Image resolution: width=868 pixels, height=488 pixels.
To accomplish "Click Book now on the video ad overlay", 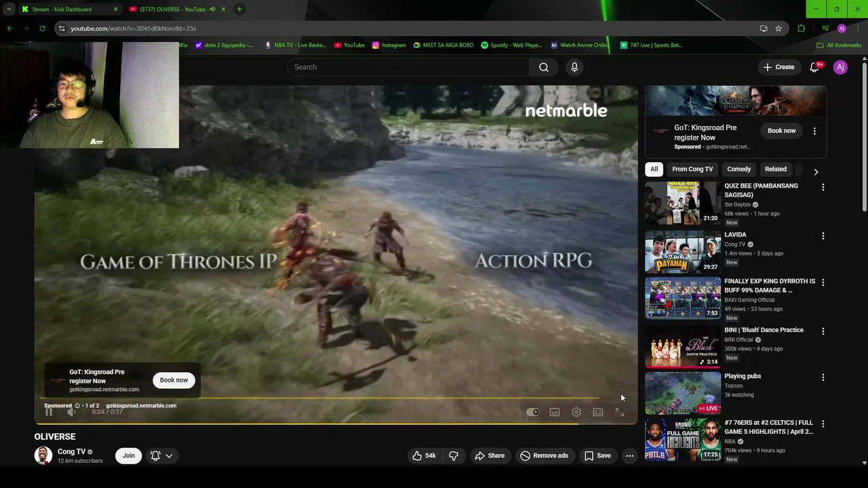I will click(x=174, y=380).
